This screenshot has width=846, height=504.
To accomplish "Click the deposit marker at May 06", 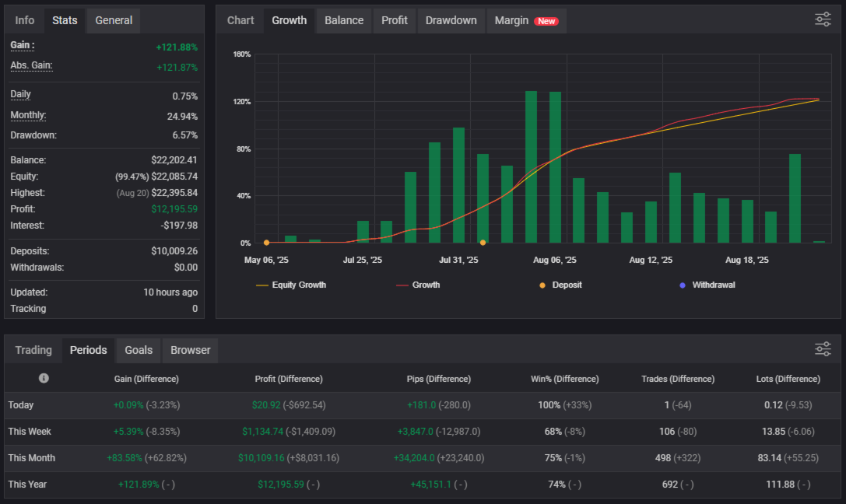I will pos(266,243).
